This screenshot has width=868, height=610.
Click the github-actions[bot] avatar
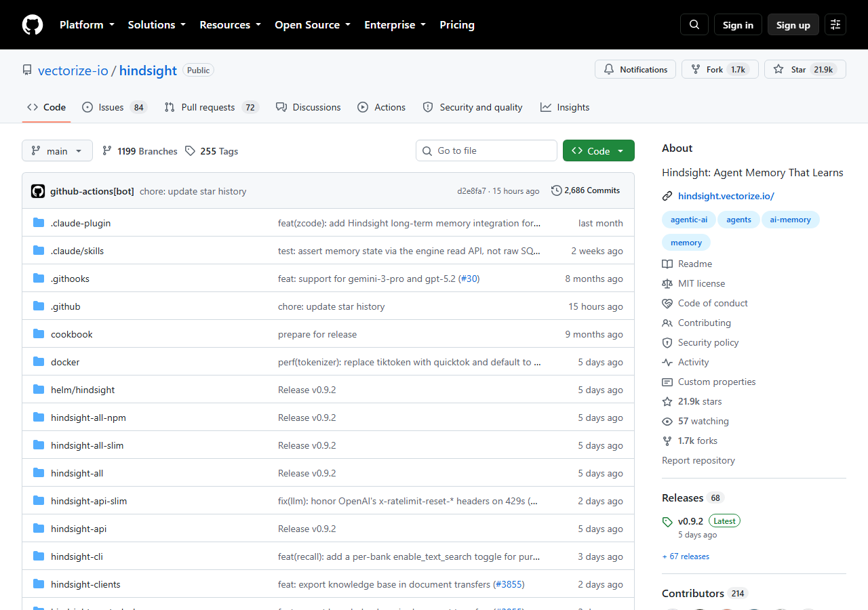[x=38, y=191]
